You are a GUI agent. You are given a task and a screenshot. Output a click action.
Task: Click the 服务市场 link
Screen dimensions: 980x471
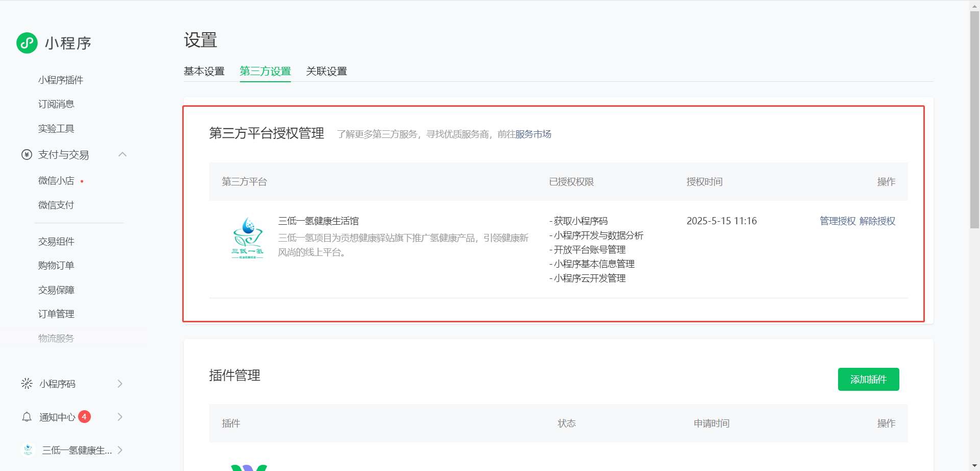533,134
